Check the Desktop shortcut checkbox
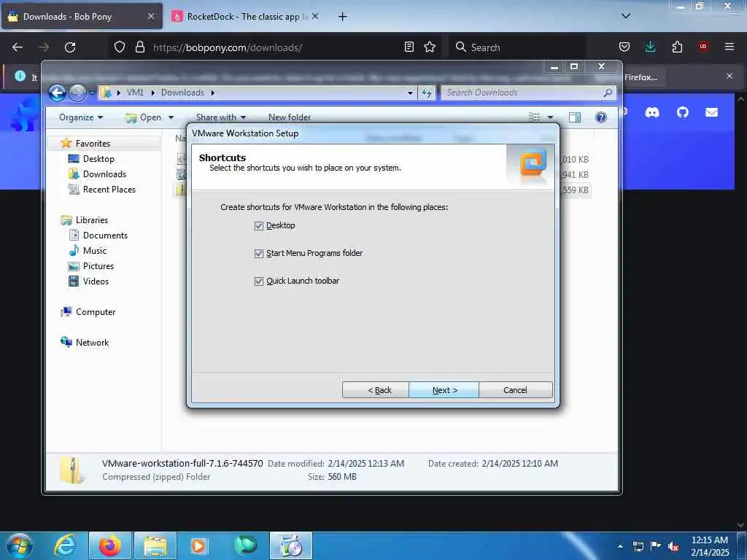Screen dimensions: 747x560 click(259, 226)
